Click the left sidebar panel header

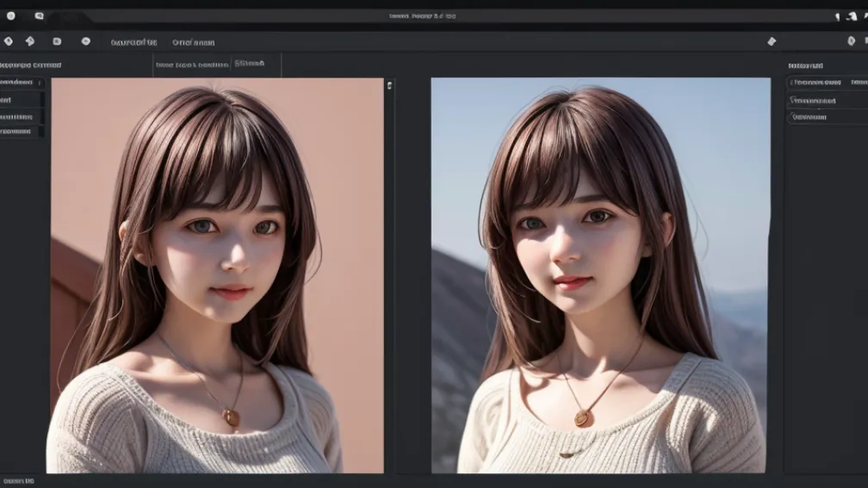tap(31, 65)
